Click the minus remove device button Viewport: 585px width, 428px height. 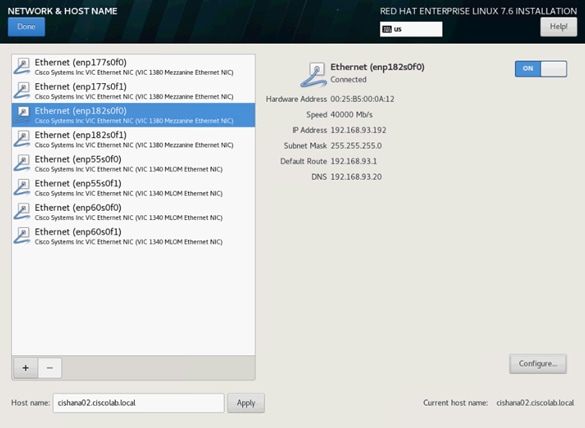[50, 368]
